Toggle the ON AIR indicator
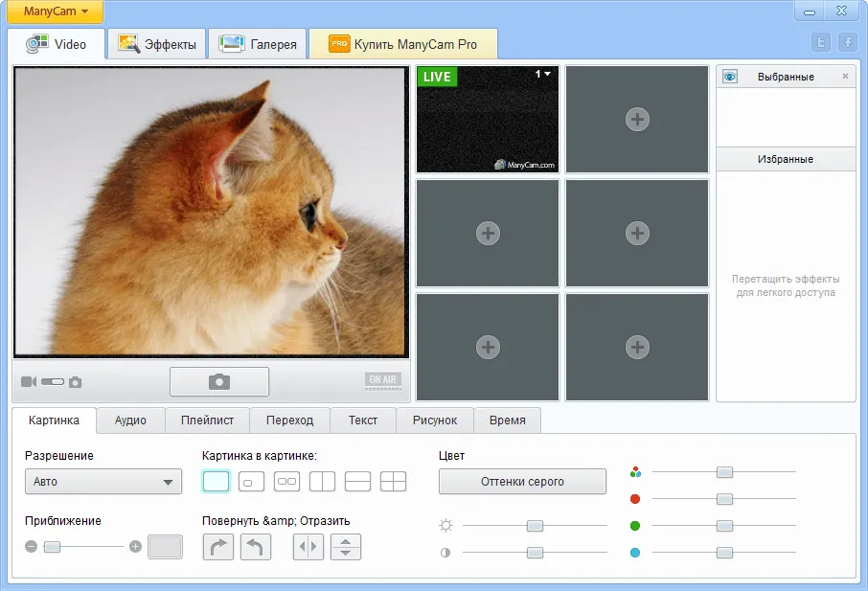The width and height of the screenshot is (868, 591). pyautogui.click(x=383, y=380)
